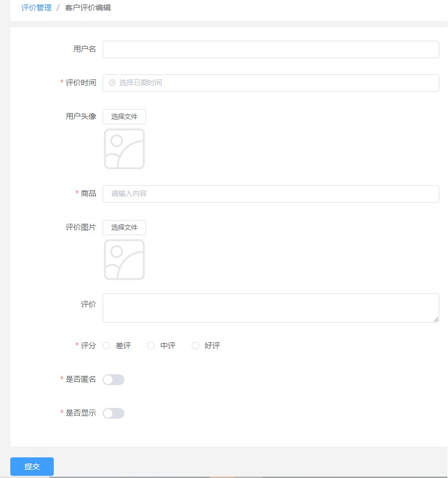Image resolution: width=448 pixels, height=478 pixels.
Task: Click the 评价 textarea resize handle
Action: click(436, 319)
